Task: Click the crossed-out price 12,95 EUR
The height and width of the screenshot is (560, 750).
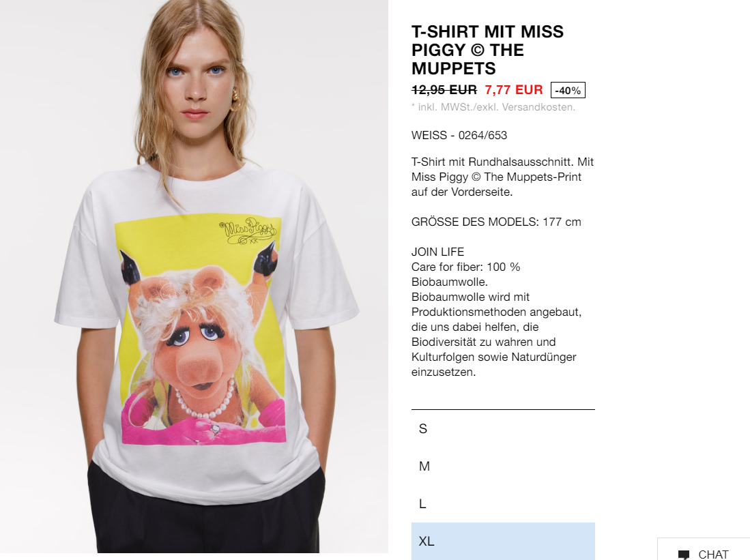Action: click(x=444, y=90)
